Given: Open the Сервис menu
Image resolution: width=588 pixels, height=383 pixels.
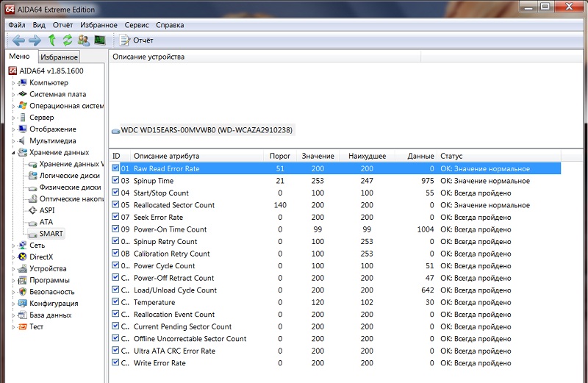Looking at the screenshot, I should [137, 25].
